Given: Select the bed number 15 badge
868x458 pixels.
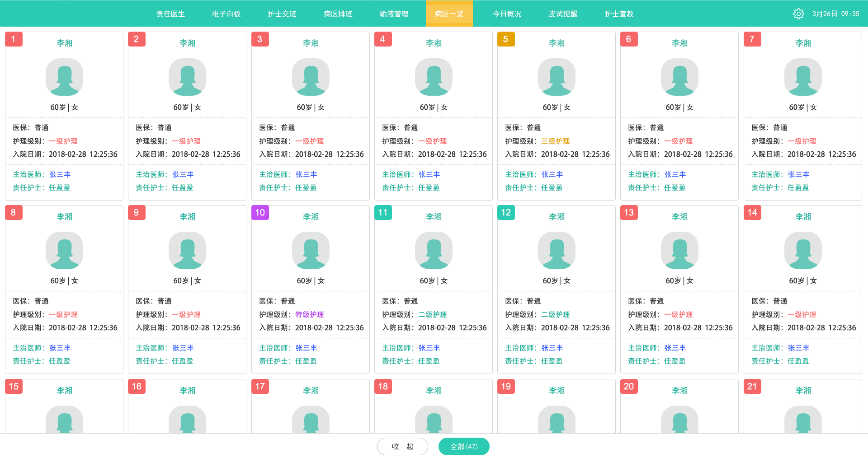Looking at the screenshot, I should point(14,386).
